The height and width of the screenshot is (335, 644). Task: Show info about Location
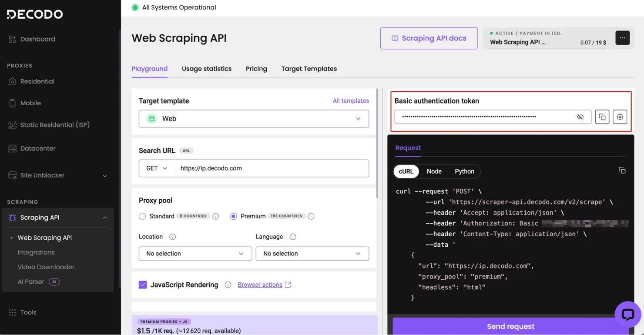(x=172, y=237)
